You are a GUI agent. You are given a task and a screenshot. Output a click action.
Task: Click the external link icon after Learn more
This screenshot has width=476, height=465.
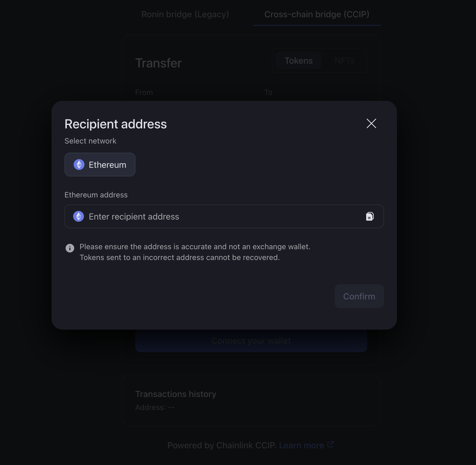point(331,445)
